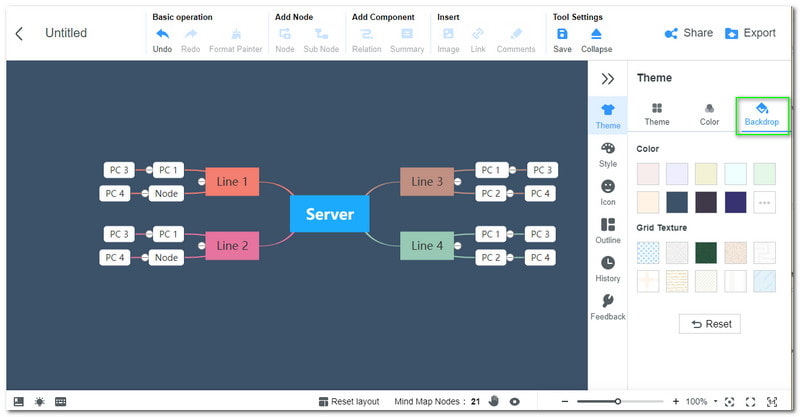The image size is (800, 417).
Task: Open the 100% zoom level dropdown
Action: click(701, 401)
